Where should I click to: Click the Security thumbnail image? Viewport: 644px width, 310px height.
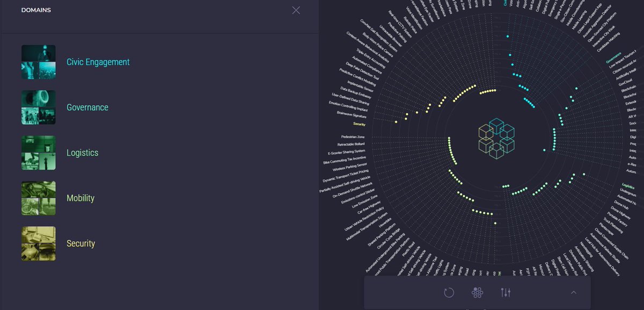coord(38,243)
